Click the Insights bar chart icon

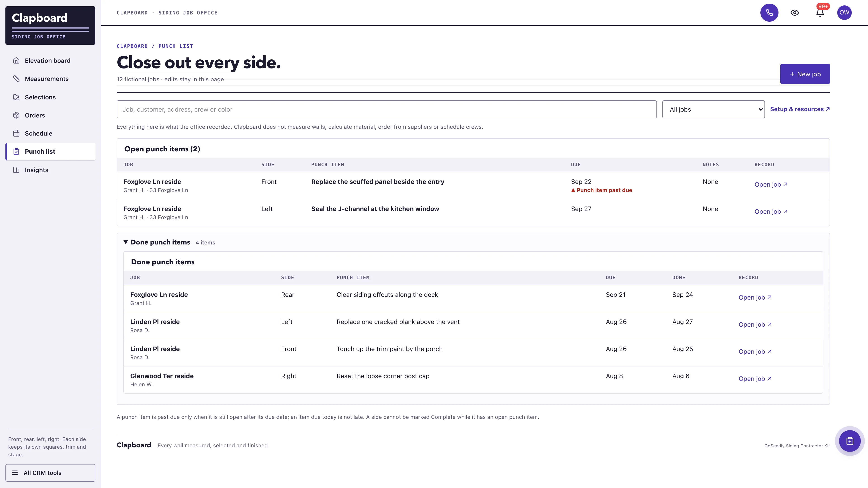[16, 170]
